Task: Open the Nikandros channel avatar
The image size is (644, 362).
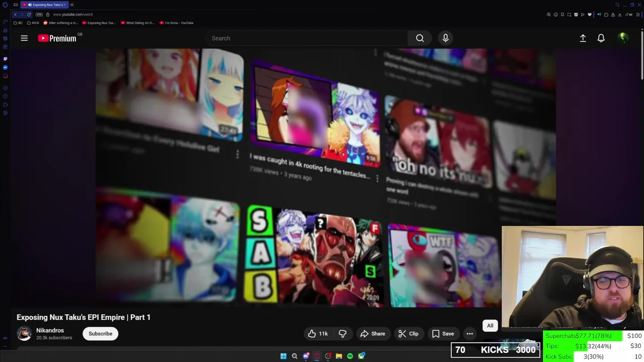Action: point(24,333)
